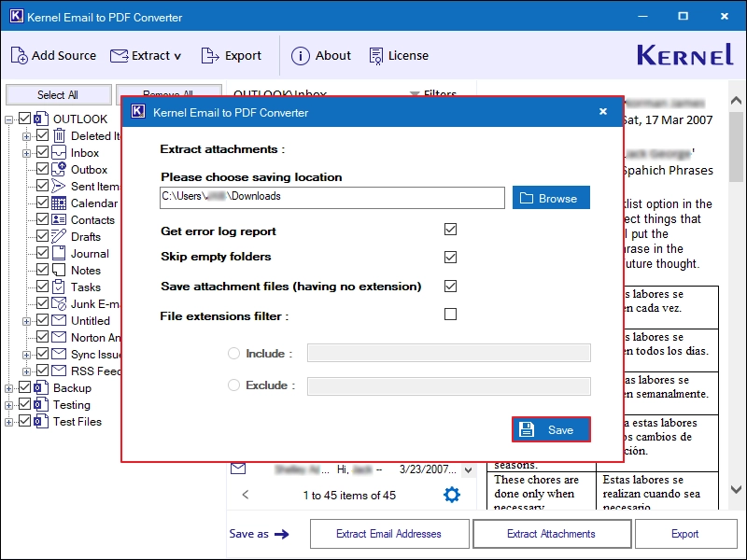Toggle Save attachment files no extension checkbox

click(450, 286)
